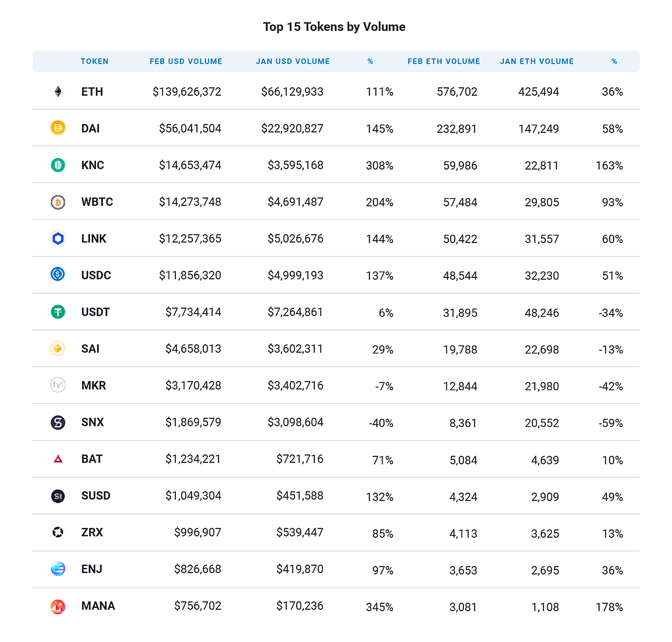Click the BAT triangle icon

[x=58, y=459]
